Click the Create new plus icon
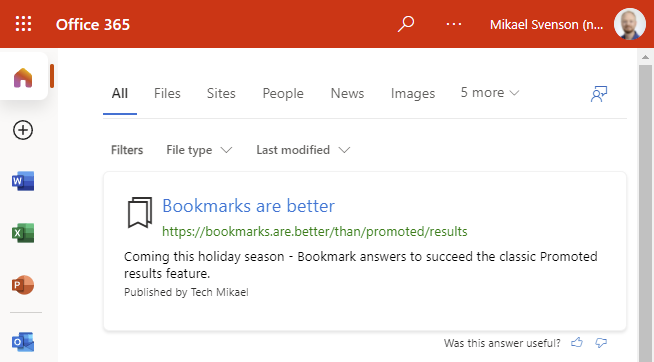 tap(23, 130)
